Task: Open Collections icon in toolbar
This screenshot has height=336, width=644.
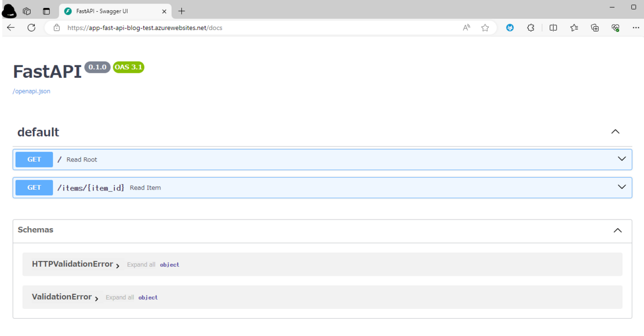Action: [595, 28]
